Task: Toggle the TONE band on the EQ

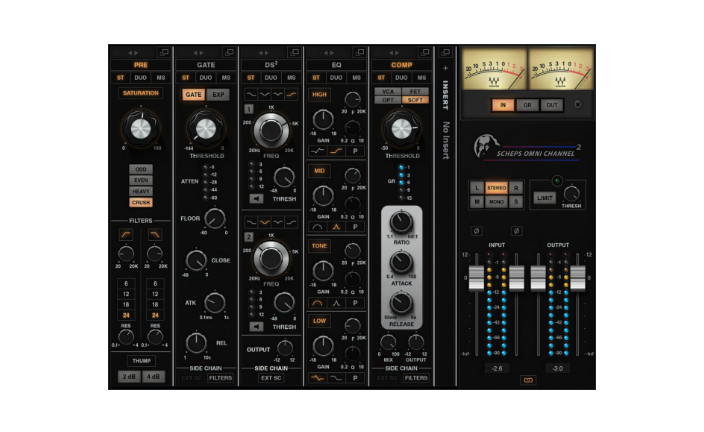Action: [319, 246]
